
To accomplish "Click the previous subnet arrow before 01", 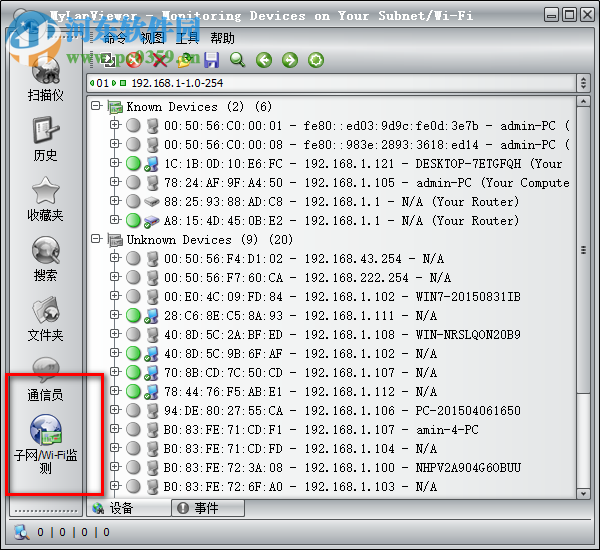I will [x=92, y=83].
